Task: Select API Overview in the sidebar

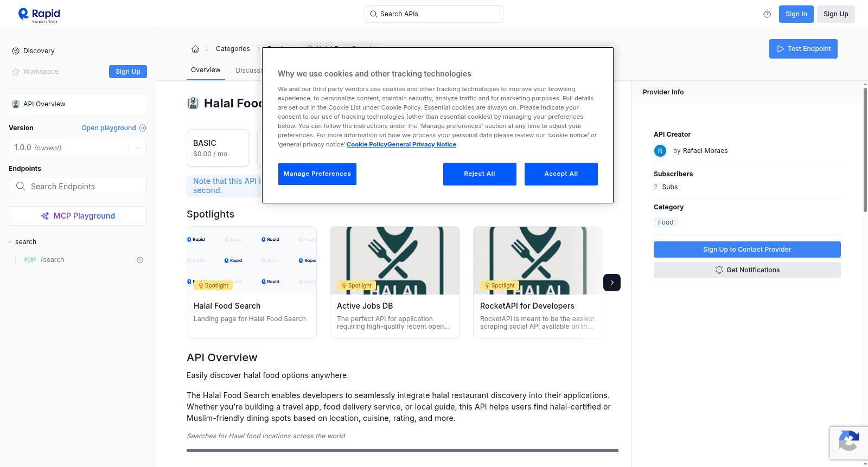Action: tap(78, 104)
